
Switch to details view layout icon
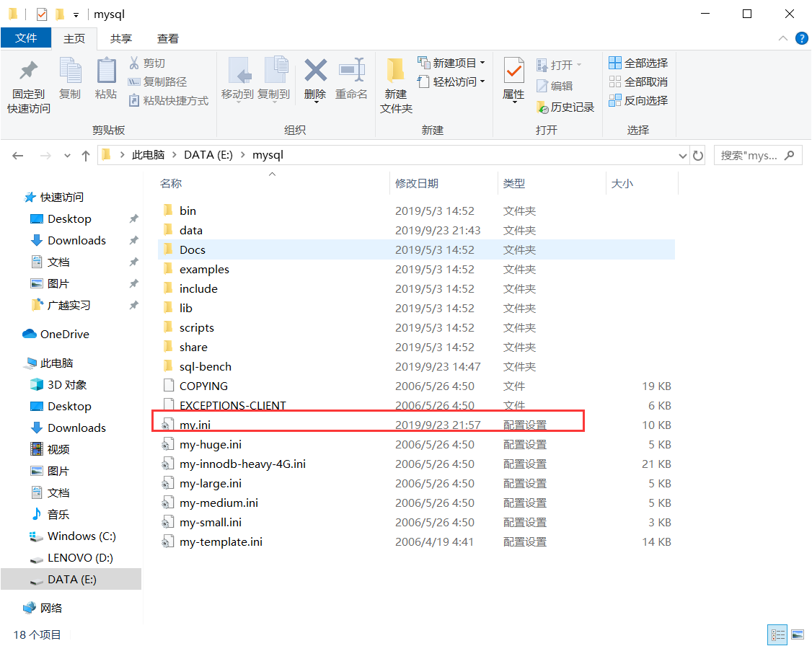click(777, 634)
